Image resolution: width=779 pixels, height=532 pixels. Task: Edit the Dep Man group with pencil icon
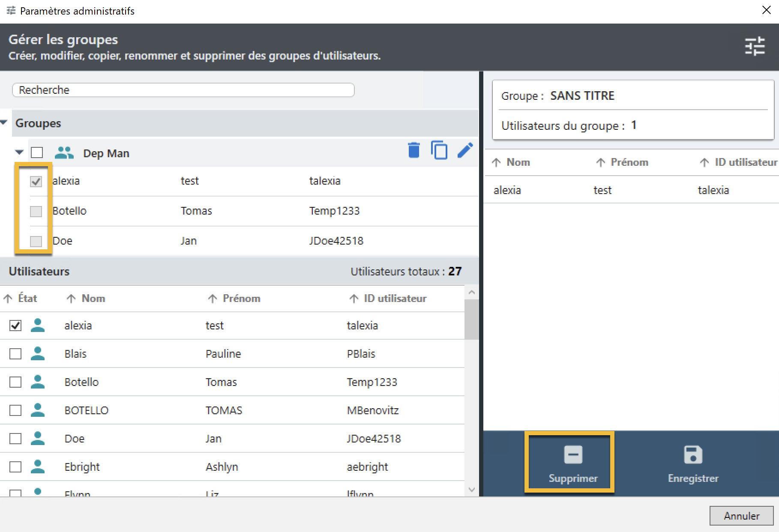465,150
